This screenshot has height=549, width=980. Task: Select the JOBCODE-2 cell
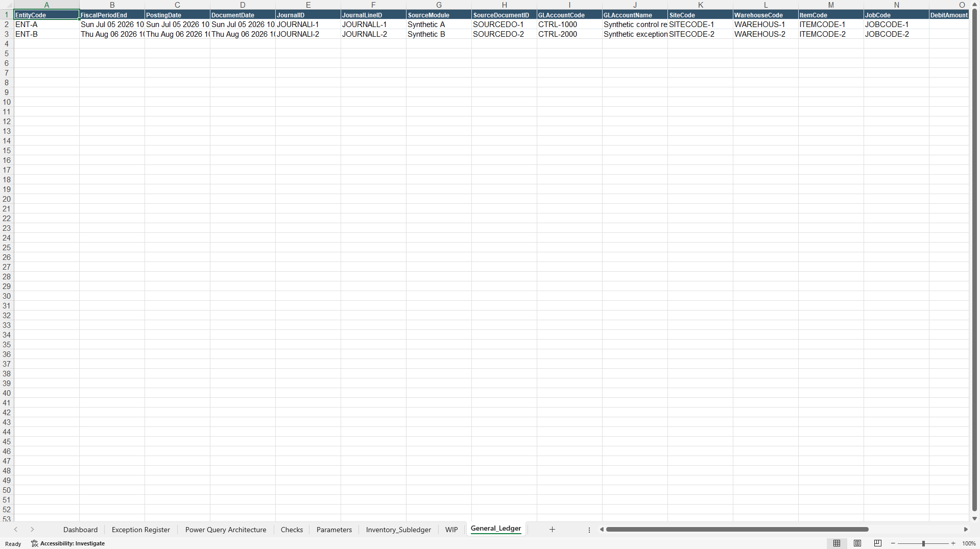tap(896, 34)
